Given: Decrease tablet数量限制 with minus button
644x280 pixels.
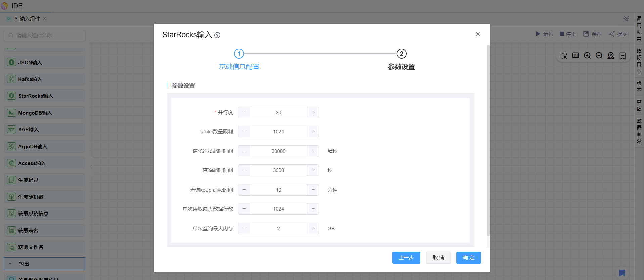Looking at the screenshot, I should click(x=244, y=132).
